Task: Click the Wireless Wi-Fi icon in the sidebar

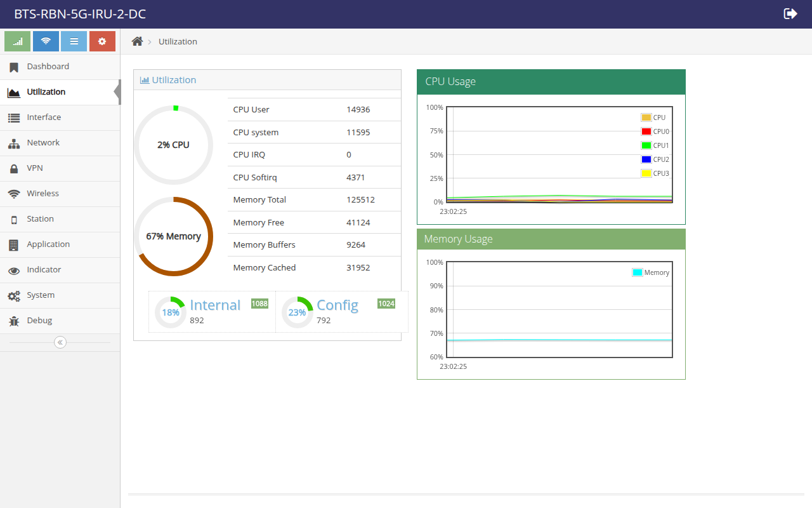Action: 14,194
